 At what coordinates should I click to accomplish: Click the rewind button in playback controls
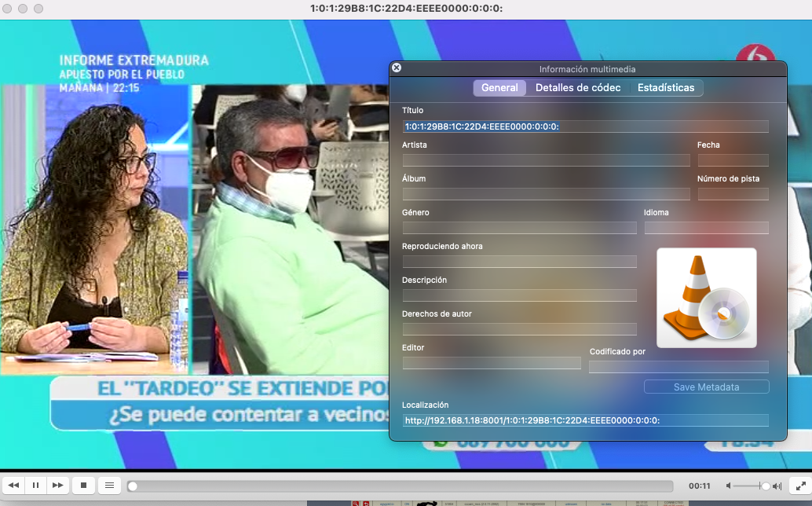[x=13, y=486]
